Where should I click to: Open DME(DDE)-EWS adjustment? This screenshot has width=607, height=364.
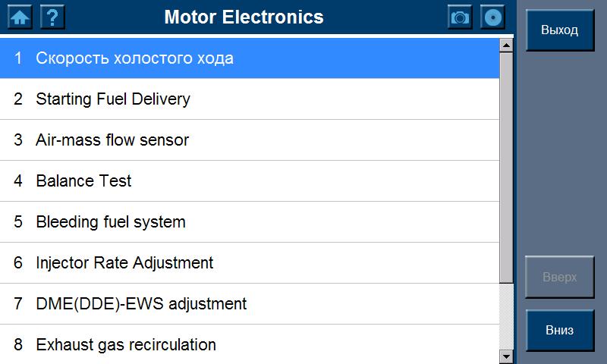(250, 304)
